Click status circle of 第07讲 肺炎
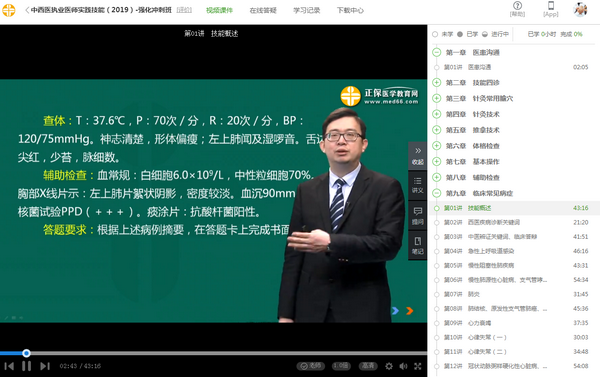Viewport: 600px width, 377px height. coord(437,294)
